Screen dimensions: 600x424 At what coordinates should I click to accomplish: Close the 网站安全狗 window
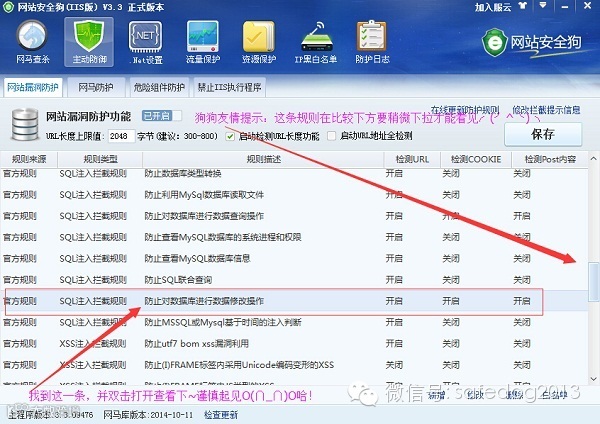point(587,6)
